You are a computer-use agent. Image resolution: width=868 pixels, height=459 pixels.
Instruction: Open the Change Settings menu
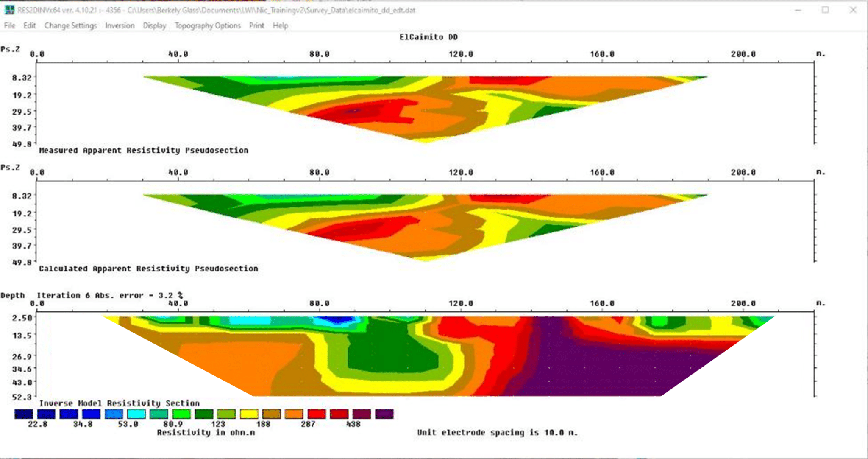click(71, 25)
